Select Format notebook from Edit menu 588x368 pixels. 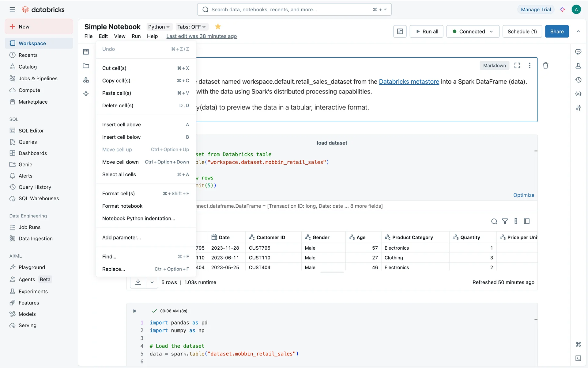[x=122, y=206]
